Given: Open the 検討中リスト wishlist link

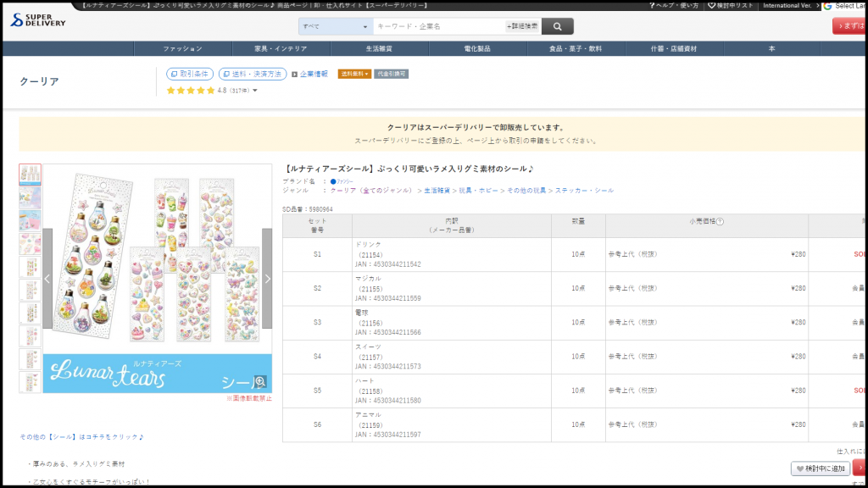Looking at the screenshot, I should [731, 6].
